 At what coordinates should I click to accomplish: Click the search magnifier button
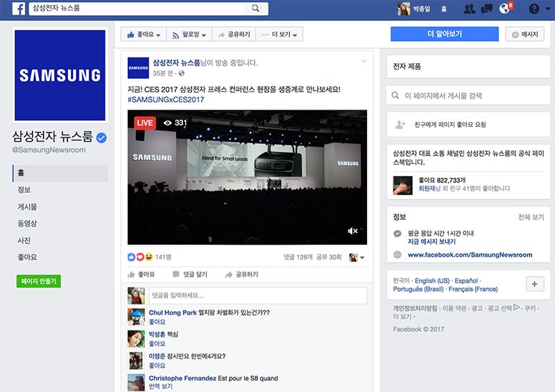255,8
